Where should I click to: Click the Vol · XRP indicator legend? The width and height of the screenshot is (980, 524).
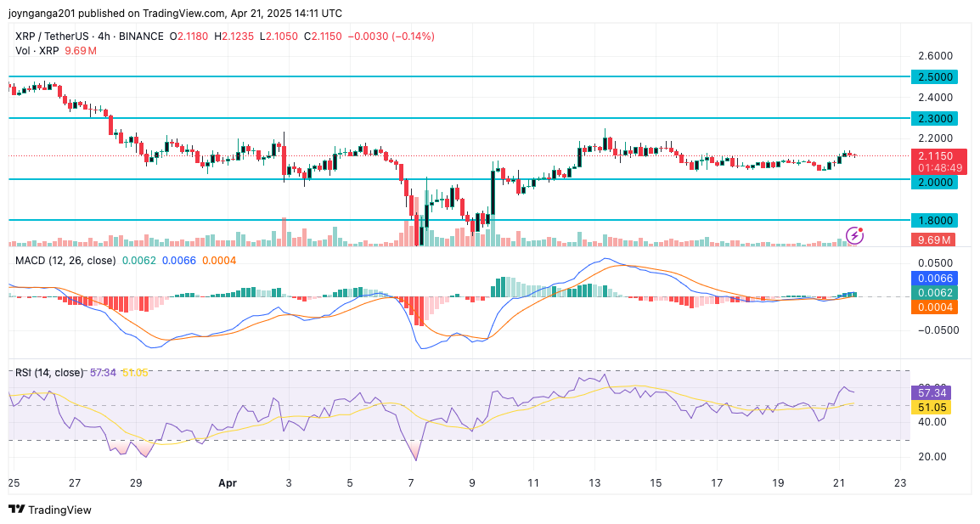[x=37, y=51]
